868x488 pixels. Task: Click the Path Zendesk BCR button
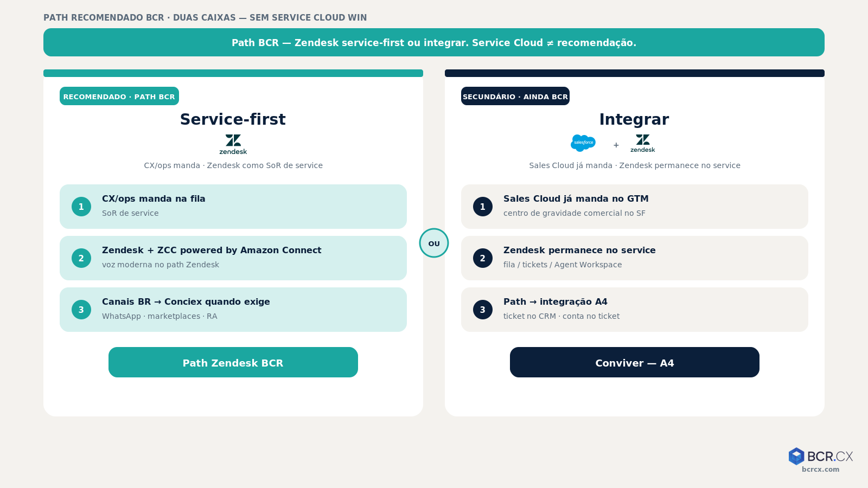pyautogui.click(x=233, y=362)
